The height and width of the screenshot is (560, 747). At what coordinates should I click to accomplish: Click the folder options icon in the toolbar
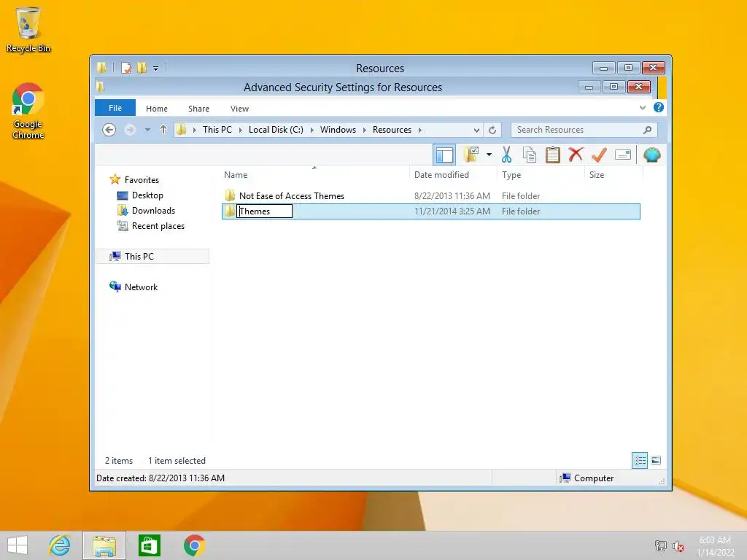(471, 155)
